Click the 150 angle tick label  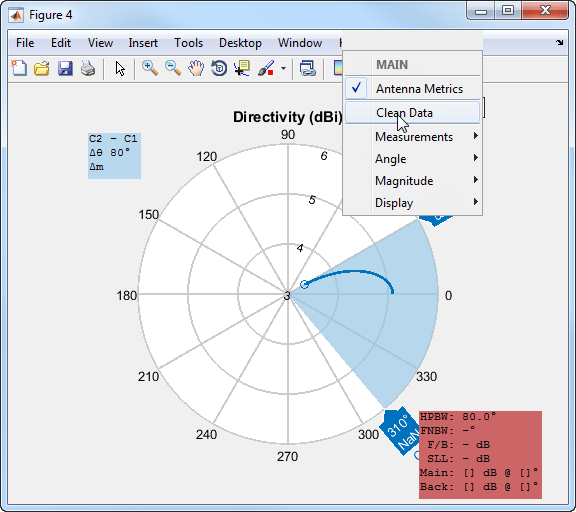tap(148, 214)
